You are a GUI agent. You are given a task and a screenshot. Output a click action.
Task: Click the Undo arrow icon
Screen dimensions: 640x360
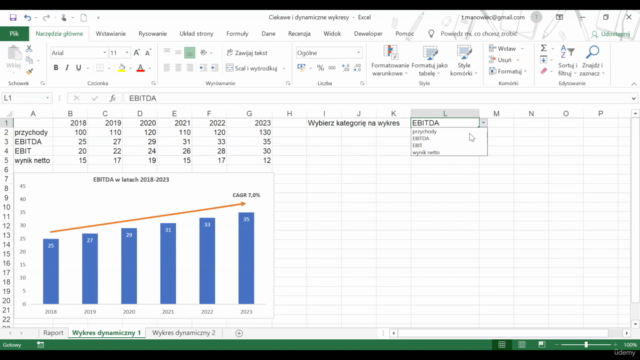[x=27, y=18]
